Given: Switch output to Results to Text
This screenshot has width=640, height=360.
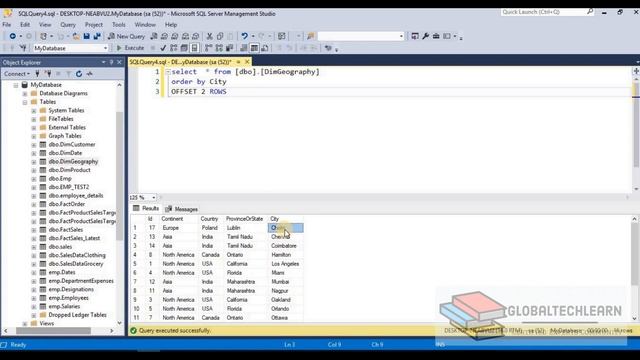Looking at the screenshot, I should pyautogui.click(x=244, y=48).
